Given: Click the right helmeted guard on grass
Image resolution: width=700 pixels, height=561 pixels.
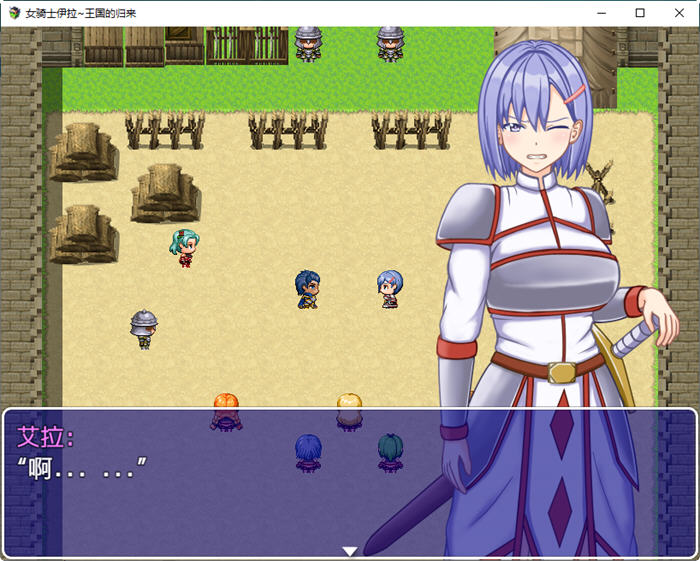Looking at the screenshot, I should tap(391, 44).
